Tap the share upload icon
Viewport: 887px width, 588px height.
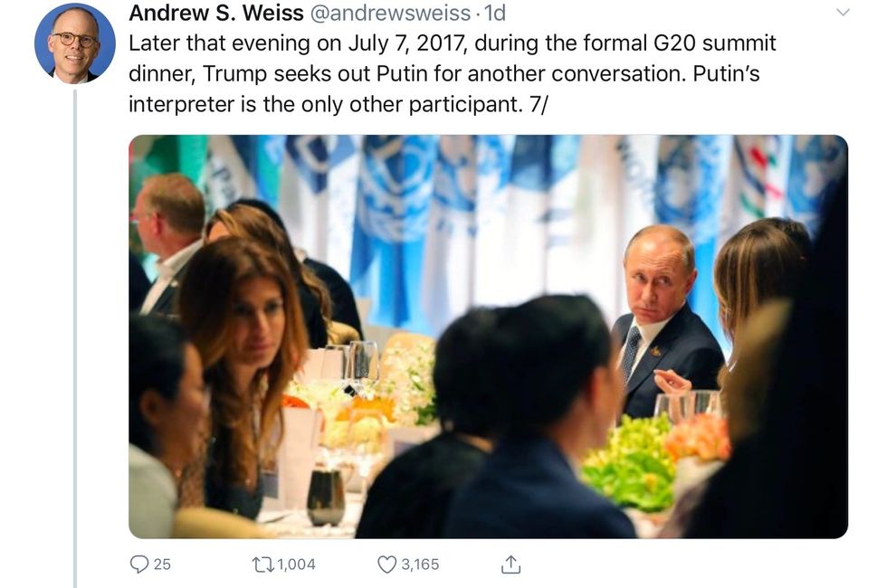[x=510, y=564]
